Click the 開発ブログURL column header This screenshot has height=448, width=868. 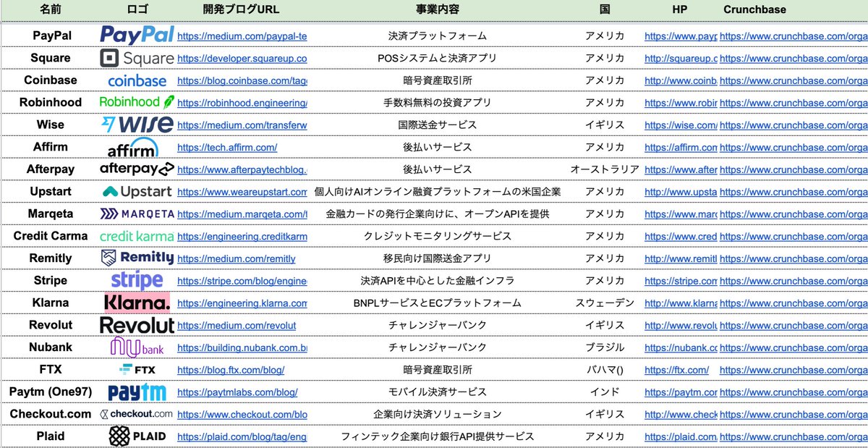point(241,10)
